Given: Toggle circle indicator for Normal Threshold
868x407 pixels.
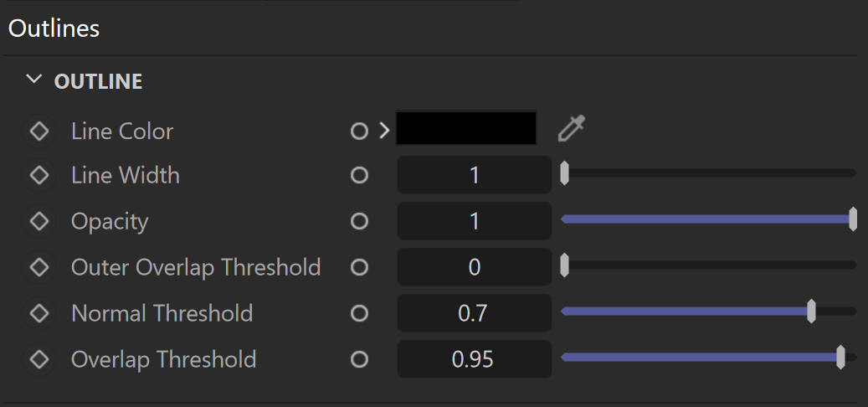Looking at the screenshot, I should click(359, 313).
